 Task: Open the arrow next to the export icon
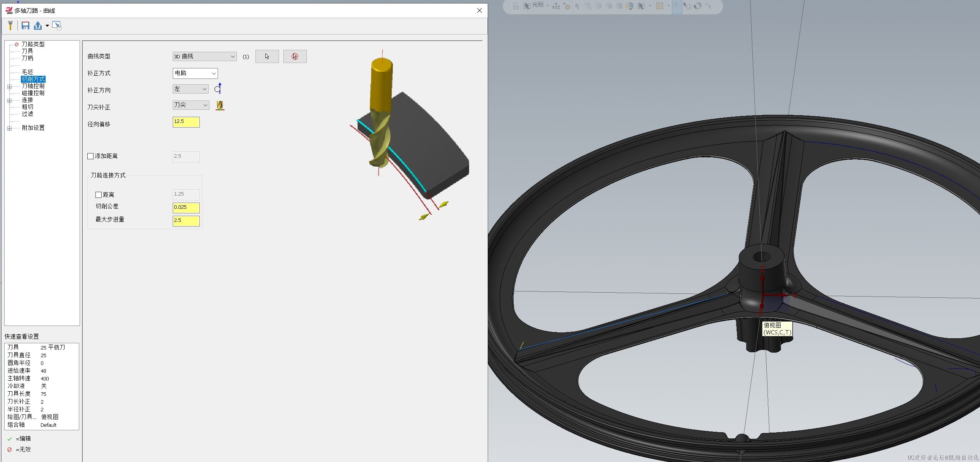(x=47, y=26)
